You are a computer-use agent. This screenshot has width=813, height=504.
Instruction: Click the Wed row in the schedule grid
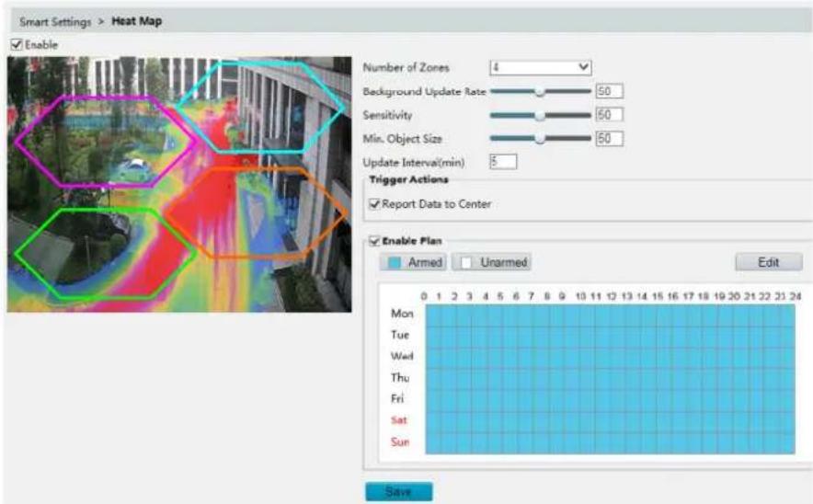click(611, 358)
